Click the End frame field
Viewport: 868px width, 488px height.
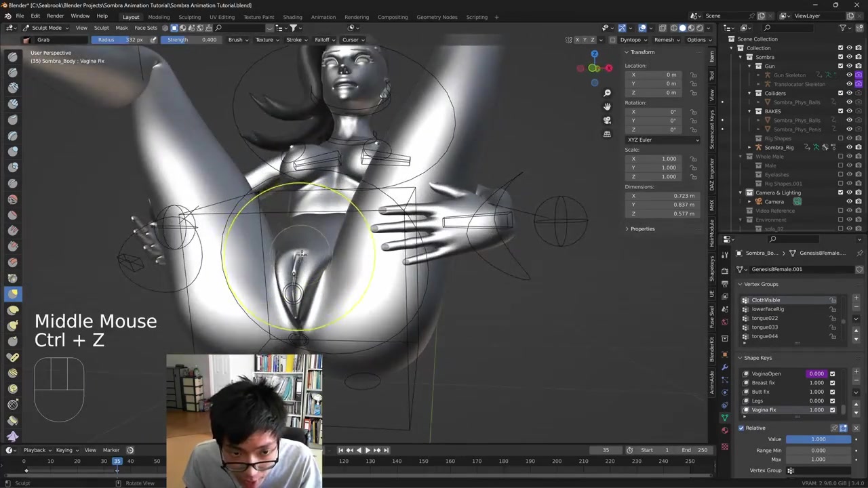(695, 450)
